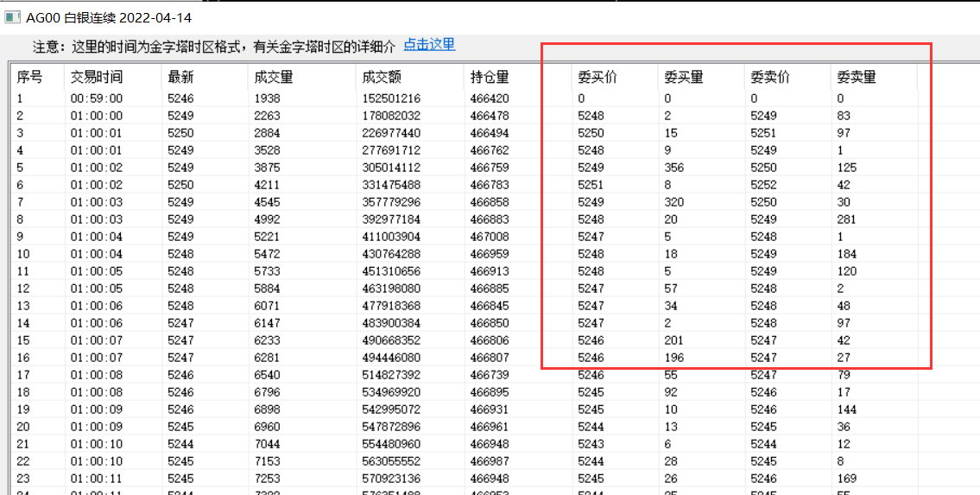
Task: Click bid volume 196
Action: [673, 359]
